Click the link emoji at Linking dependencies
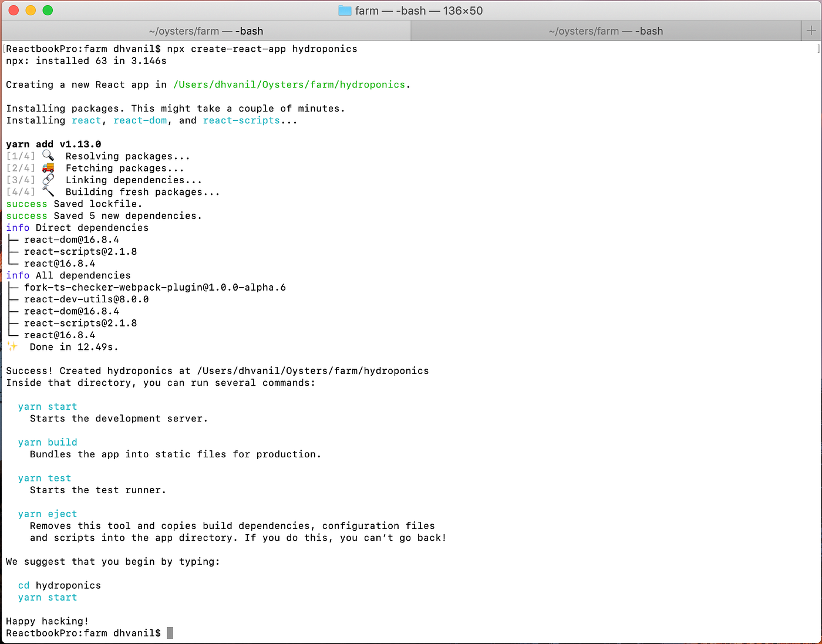This screenshot has height=644, width=822. (48, 180)
